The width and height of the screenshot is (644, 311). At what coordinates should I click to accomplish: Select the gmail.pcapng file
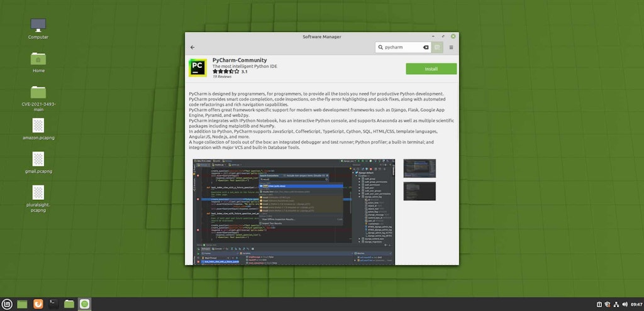(x=38, y=163)
